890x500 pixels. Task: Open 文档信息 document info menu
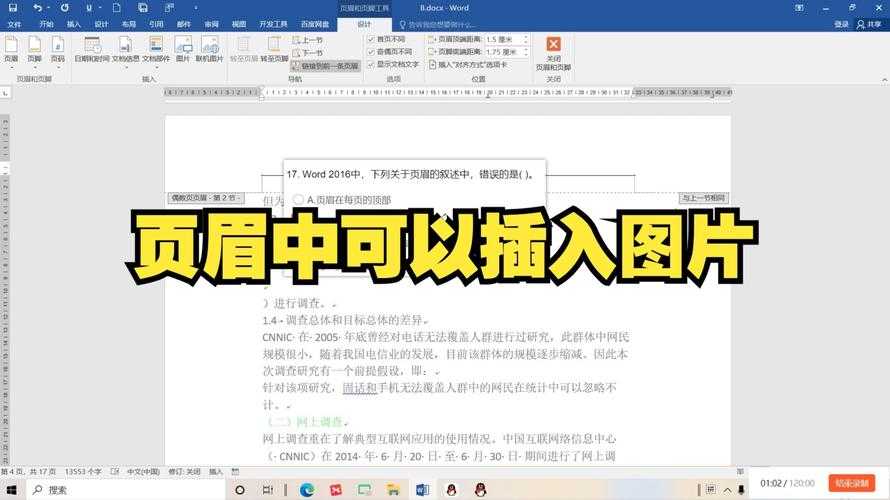[125, 50]
